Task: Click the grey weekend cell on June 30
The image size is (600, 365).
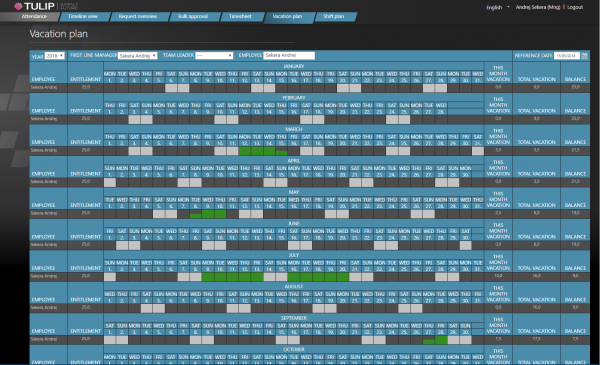Action: pos(465,245)
